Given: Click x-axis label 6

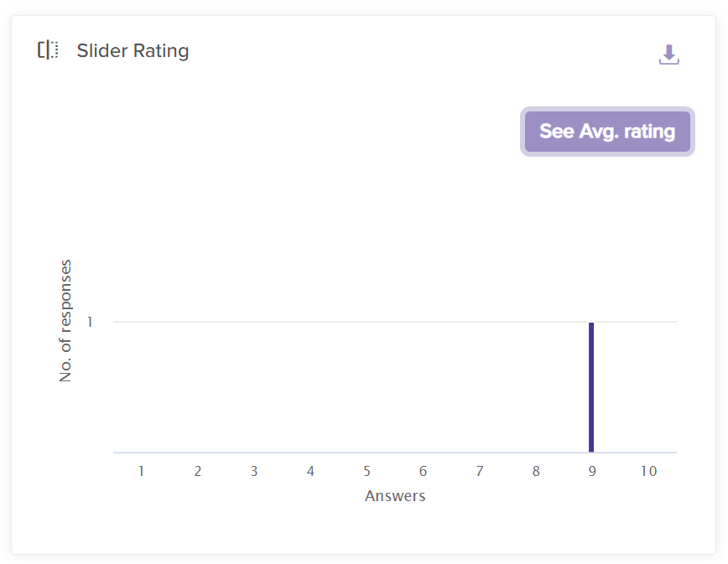Looking at the screenshot, I should pyautogui.click(x=423, y=471).
